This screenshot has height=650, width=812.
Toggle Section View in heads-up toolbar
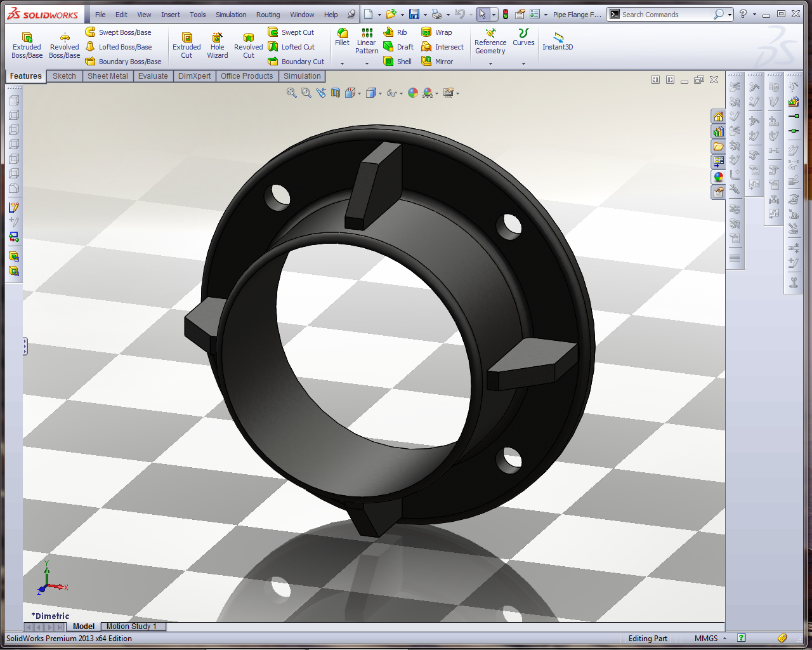(x=336, y=93)
